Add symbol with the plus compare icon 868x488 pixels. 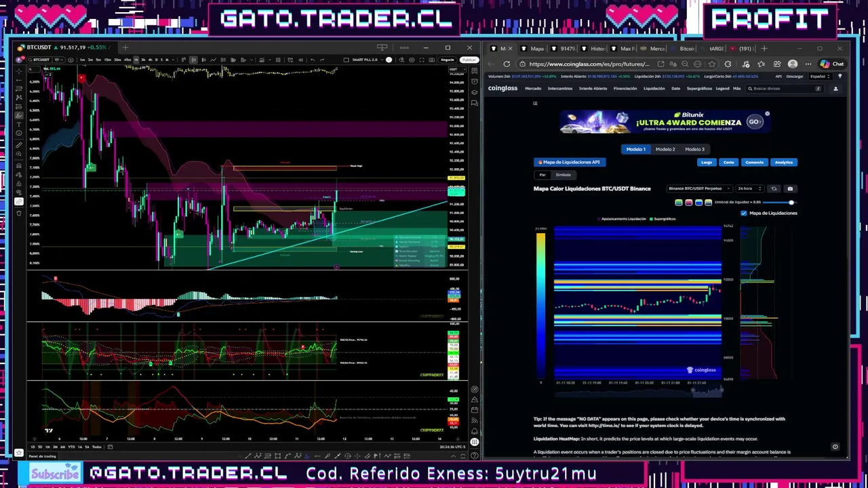click(71, 60)
